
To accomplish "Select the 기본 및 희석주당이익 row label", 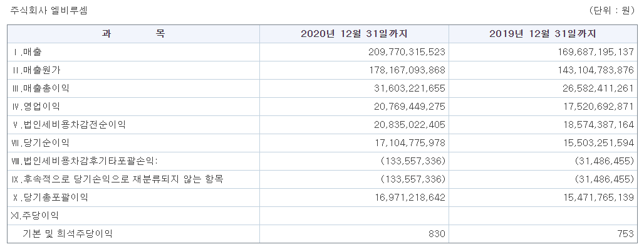I will point(67,233).
